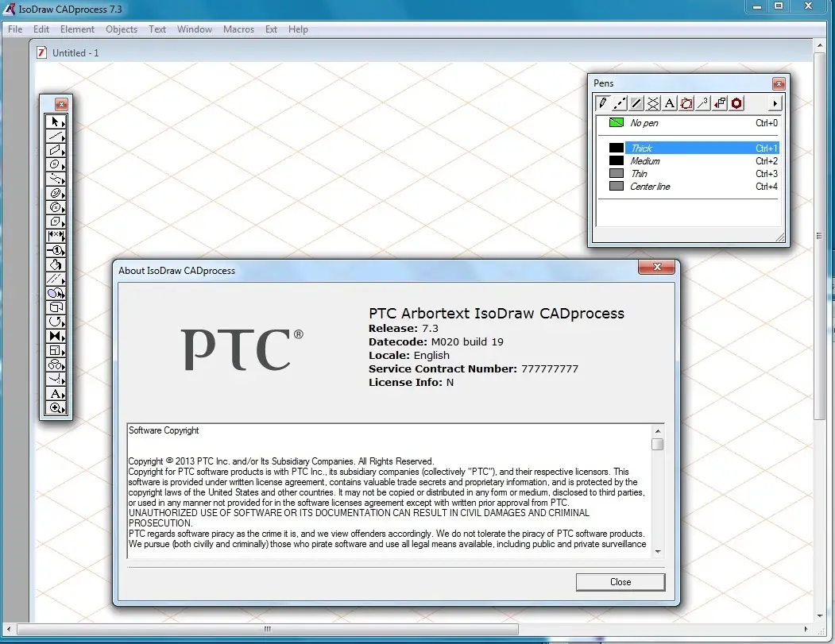The height and width of the screenshot is (644, 835).
Task: Select the arrow selection tool
Action: pos(56,121)
